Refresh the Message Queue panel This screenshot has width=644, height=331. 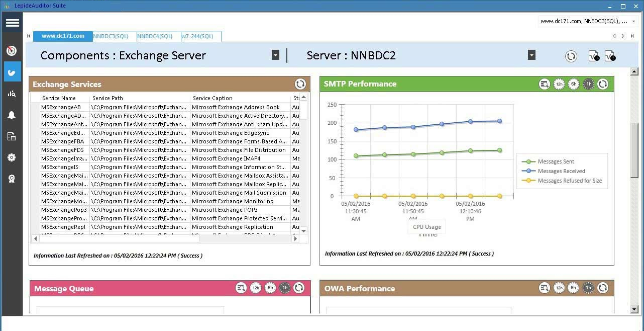coord(299,288)
